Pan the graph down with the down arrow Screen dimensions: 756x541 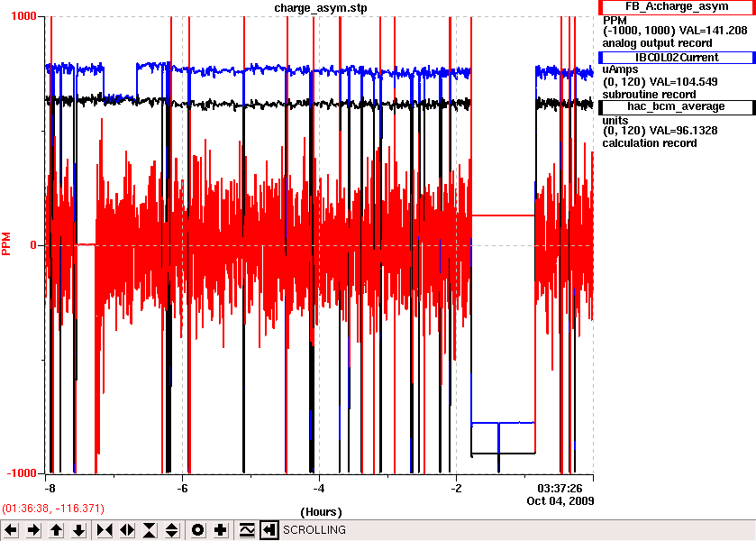(x=78, y=530)
